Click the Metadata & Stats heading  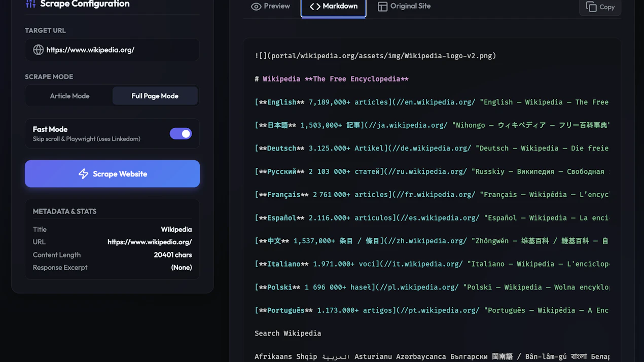pos(64,211)
